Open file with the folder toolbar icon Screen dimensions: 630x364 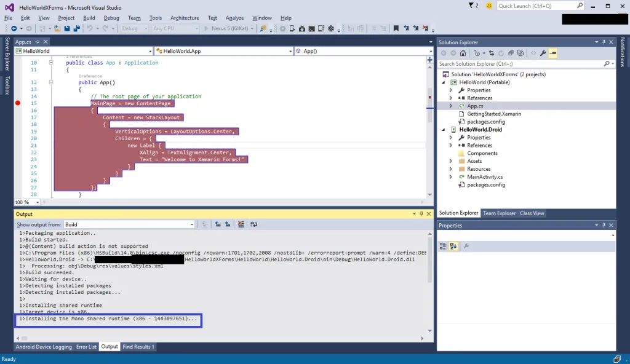click(x=57, y=28)
